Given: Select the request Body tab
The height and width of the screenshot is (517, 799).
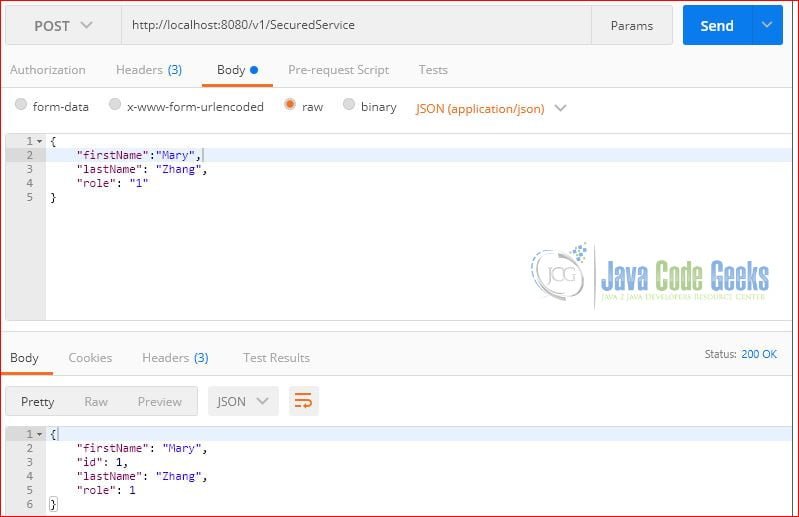Looking at the screenshot, I should 237,70.
